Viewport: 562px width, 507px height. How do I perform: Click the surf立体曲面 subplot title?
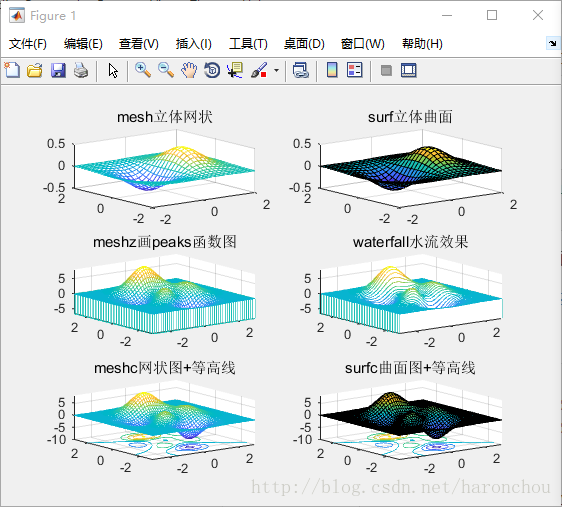[410, 117]
